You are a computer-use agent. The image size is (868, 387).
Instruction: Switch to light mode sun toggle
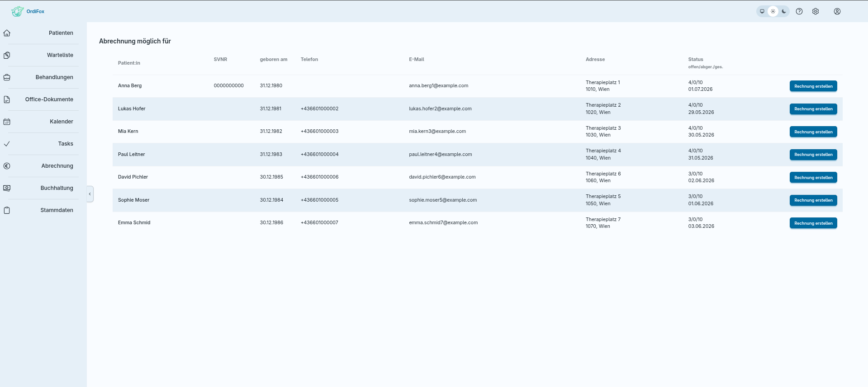click(773, 11)
